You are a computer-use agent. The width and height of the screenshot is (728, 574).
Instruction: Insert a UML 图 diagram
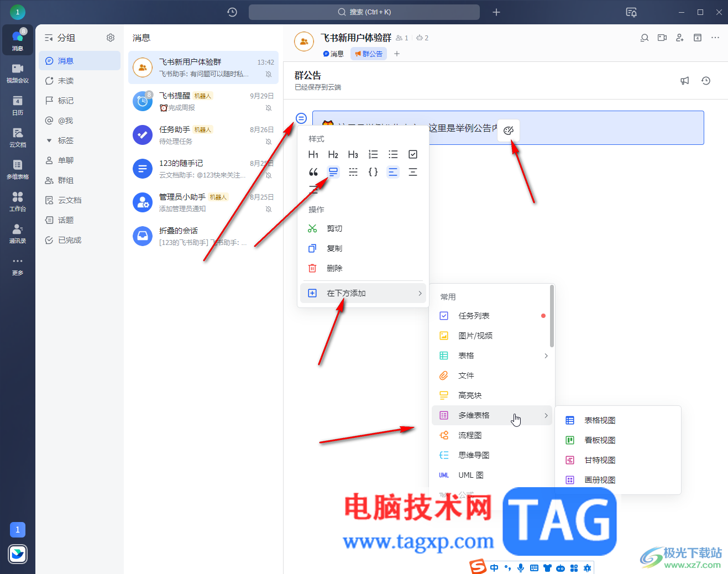[x=492, y=475]
